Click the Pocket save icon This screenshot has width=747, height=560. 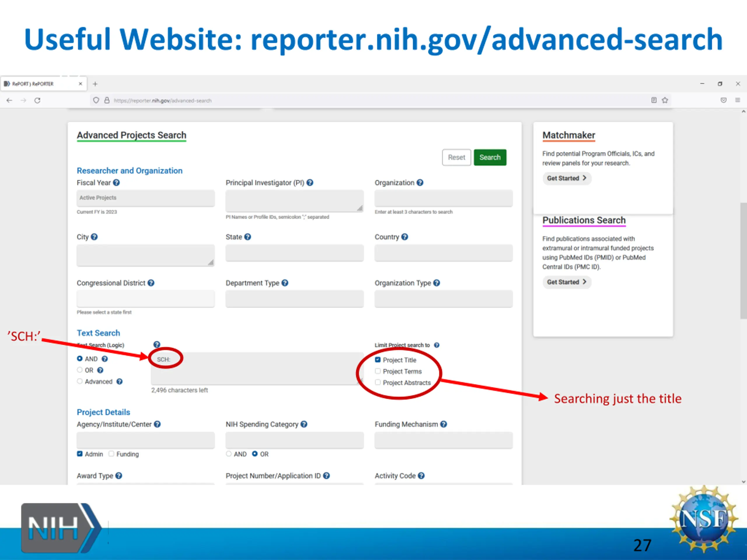[x=723, y=100]
